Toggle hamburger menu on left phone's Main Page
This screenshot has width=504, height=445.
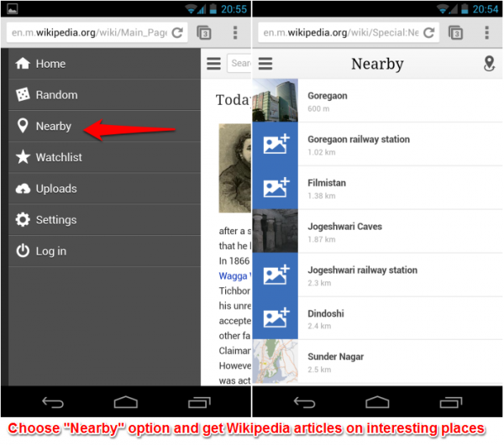(213, 63)
